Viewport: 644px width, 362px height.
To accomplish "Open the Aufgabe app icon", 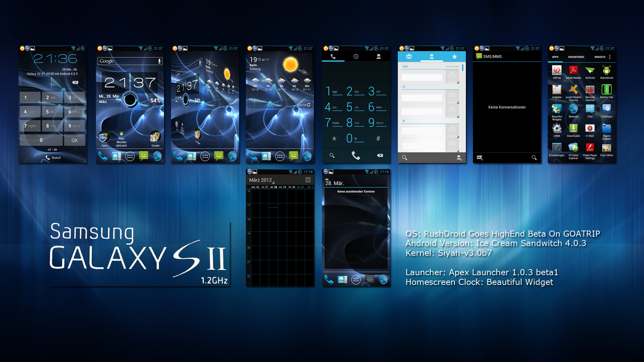I will [557, 92].
